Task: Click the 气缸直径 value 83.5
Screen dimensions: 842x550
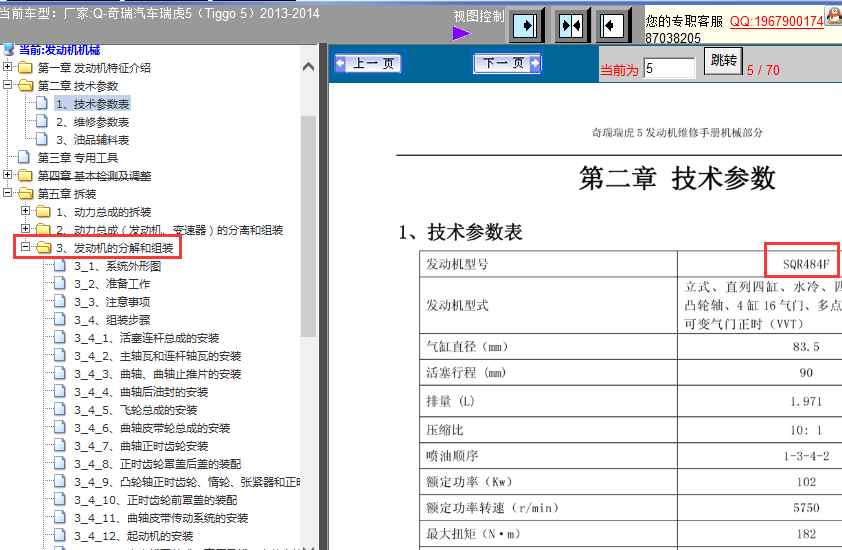Action: click(806, 347)
